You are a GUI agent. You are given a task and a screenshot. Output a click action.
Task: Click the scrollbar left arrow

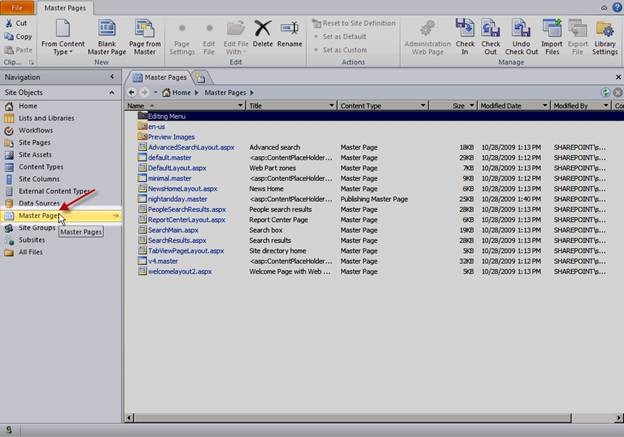coord(129,418)
